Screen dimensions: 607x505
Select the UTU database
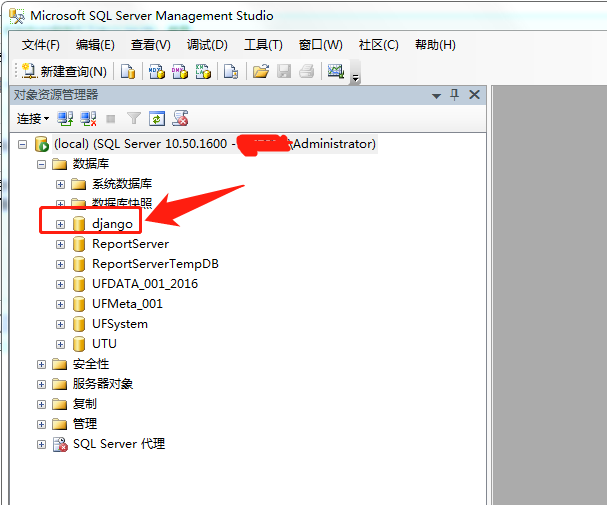point(104,344)
